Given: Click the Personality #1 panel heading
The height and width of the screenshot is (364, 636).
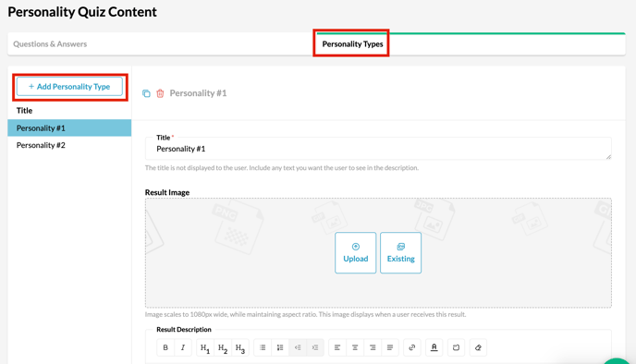Looking at the screenshot, I should pos(198,93).
